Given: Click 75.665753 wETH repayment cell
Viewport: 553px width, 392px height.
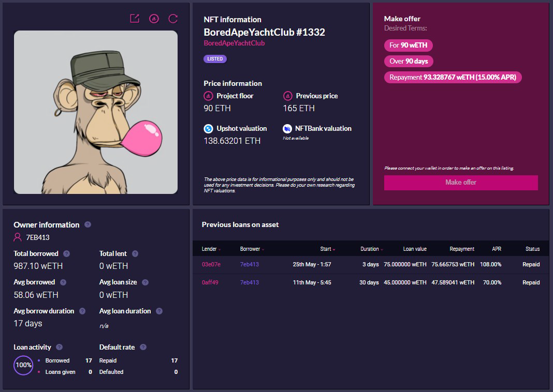Looking at the screenshot, I should click(x=453, y=264).
